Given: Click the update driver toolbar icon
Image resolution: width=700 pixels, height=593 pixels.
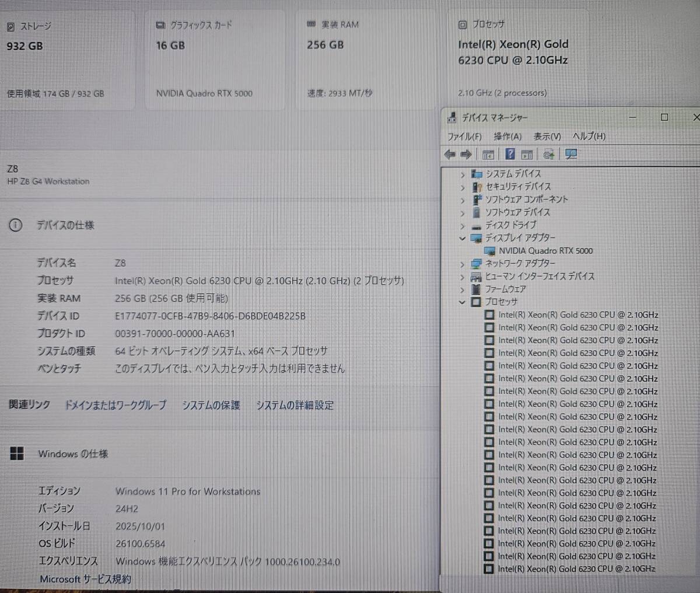Looking at the screenshot, I should [x=548, y=154].
